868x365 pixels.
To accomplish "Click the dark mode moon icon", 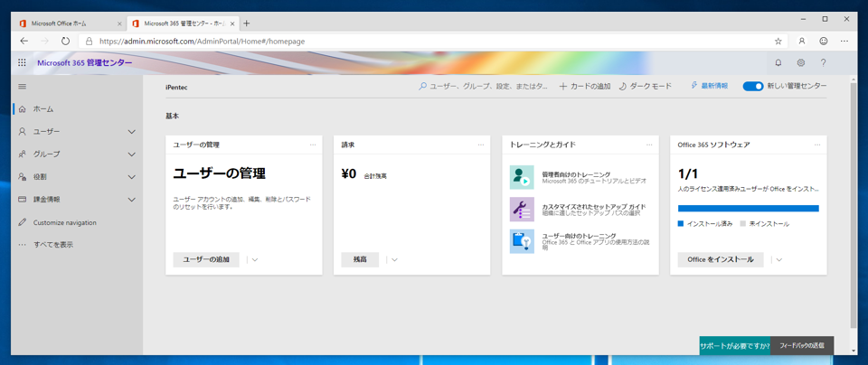I will point(622,86).
